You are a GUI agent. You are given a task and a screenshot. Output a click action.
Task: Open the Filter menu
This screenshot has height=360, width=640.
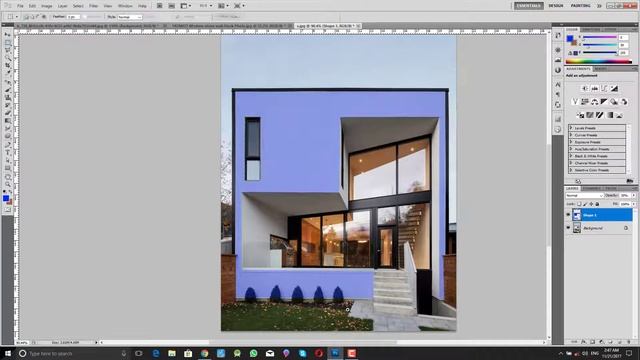[x=93, y=6]
